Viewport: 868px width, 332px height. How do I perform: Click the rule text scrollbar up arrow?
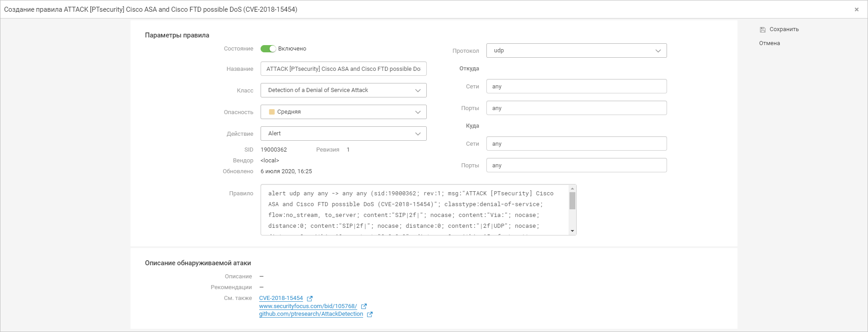pyautogui.click(x=572, y=189)
